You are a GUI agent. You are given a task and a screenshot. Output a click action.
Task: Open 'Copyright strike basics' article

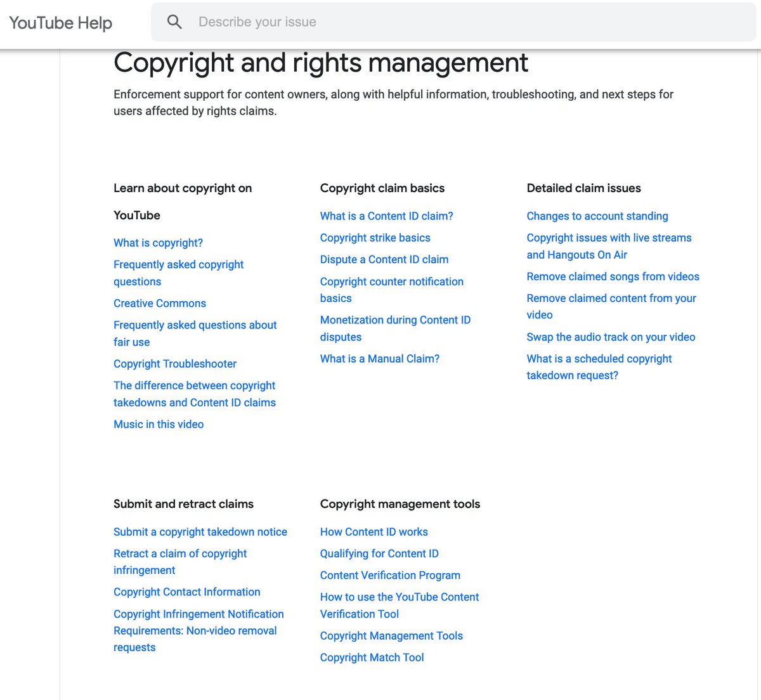pyautogui.click(x=375, y=238)
